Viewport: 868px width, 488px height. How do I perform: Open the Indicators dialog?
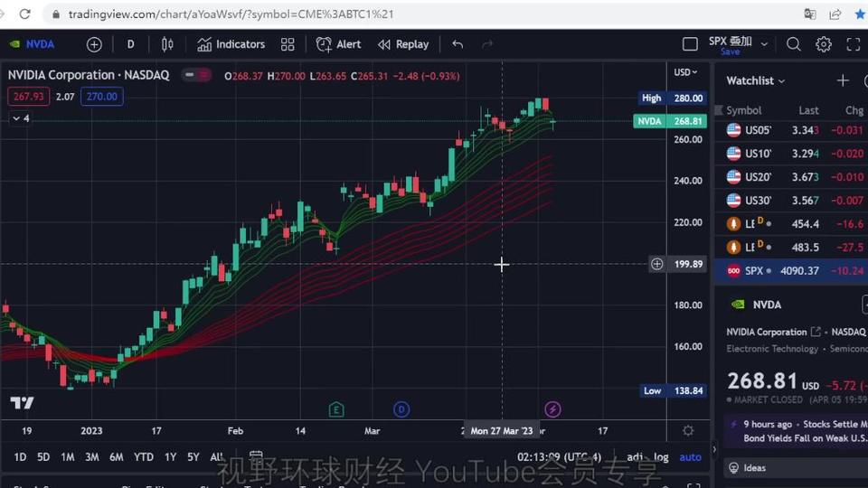[x=231, y=44]
